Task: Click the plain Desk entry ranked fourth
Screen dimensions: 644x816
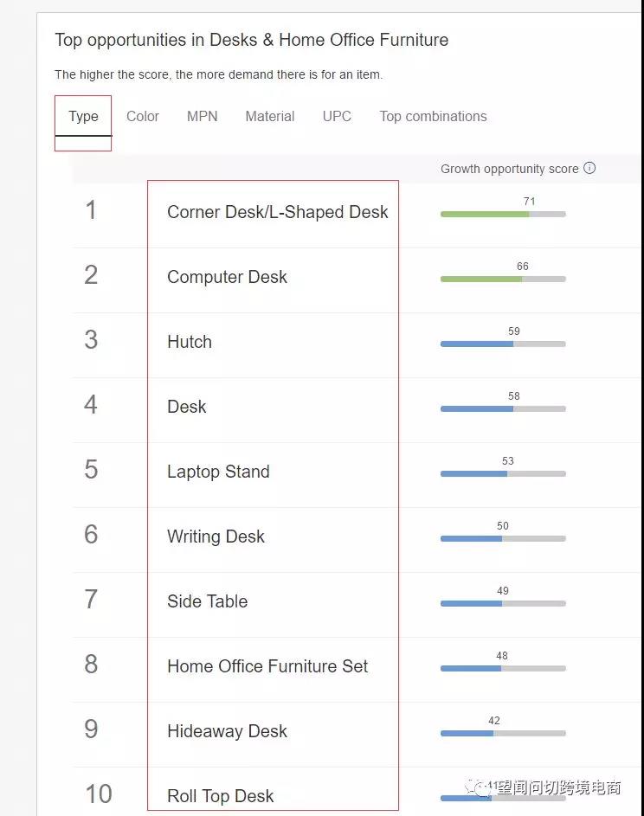Action: (187, 408)
